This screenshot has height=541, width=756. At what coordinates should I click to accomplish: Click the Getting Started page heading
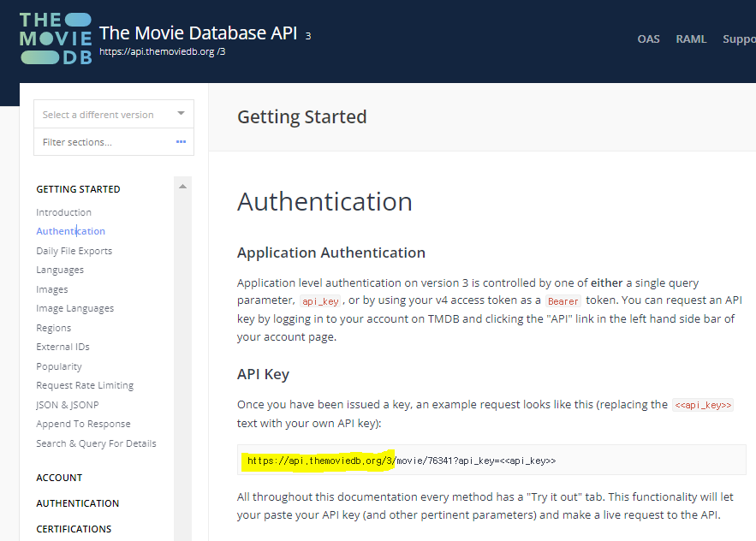click(x=302, y=116)
